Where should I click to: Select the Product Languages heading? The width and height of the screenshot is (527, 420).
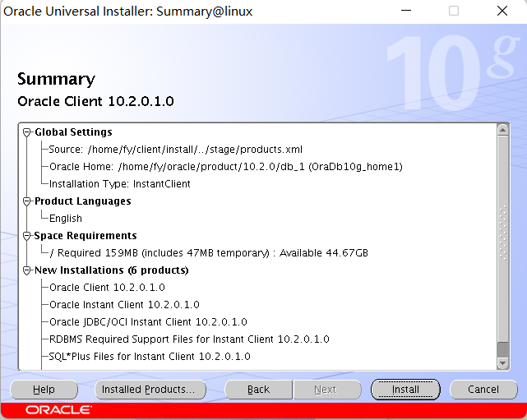click(x=83, y=201)
